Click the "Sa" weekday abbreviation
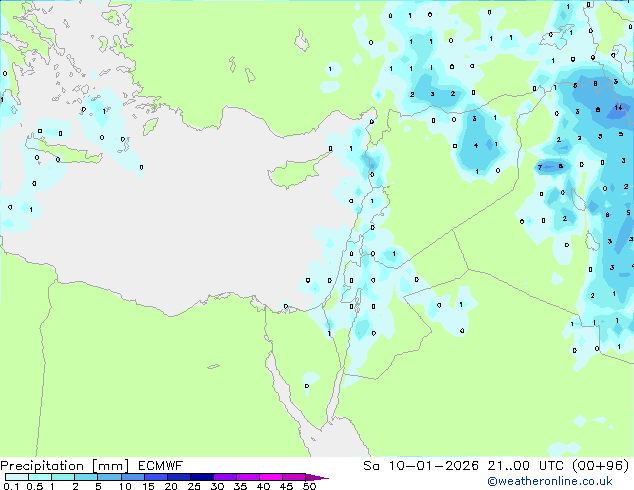Viewport: 634px width, 490px height. point(371,466)
